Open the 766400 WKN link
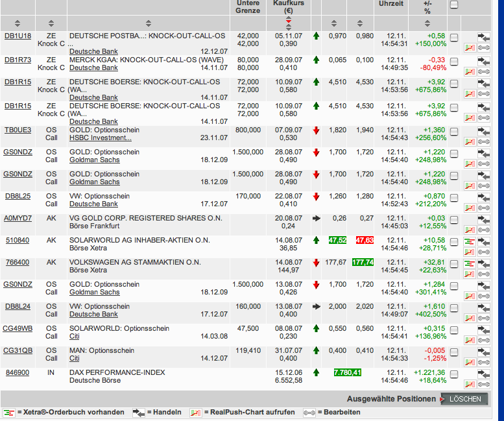 [x=18, y=262]
